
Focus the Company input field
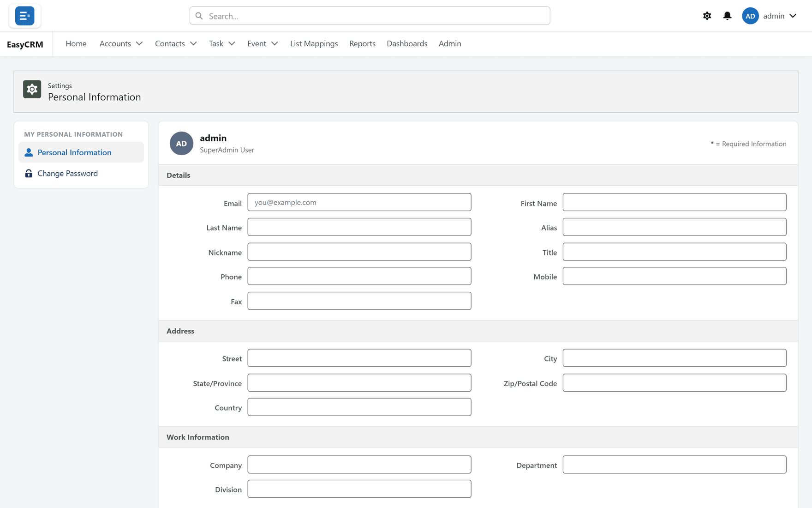click(359, 465)
